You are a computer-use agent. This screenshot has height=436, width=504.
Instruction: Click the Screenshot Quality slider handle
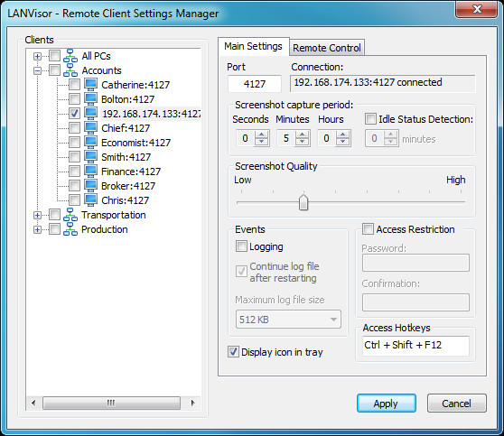pos(303,202)
